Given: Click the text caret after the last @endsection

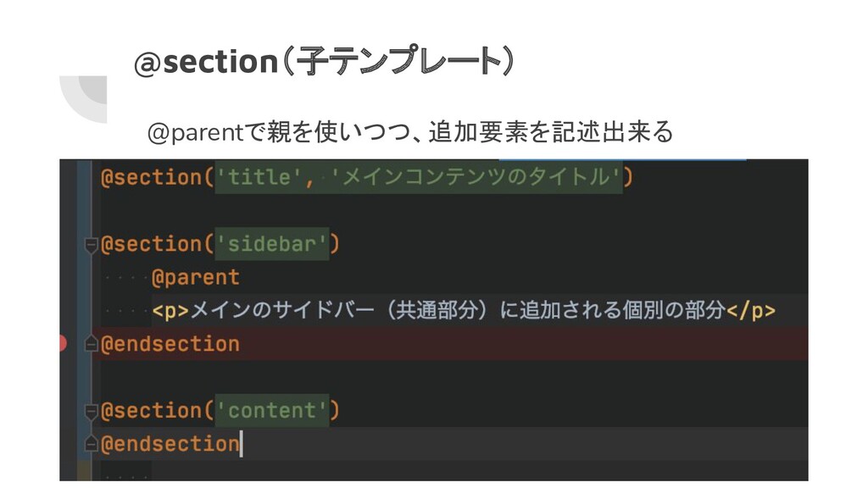Looking at the screenshot, I should point(241,444).
